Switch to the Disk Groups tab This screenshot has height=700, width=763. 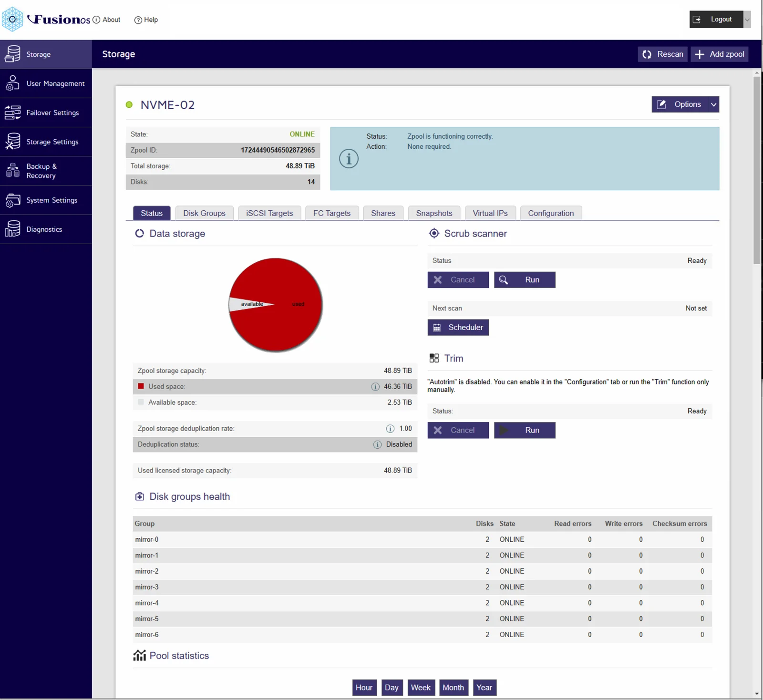click(204, 213)
